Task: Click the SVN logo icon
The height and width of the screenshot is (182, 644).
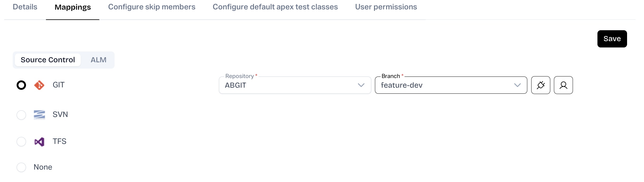Action: click(39, 115)
